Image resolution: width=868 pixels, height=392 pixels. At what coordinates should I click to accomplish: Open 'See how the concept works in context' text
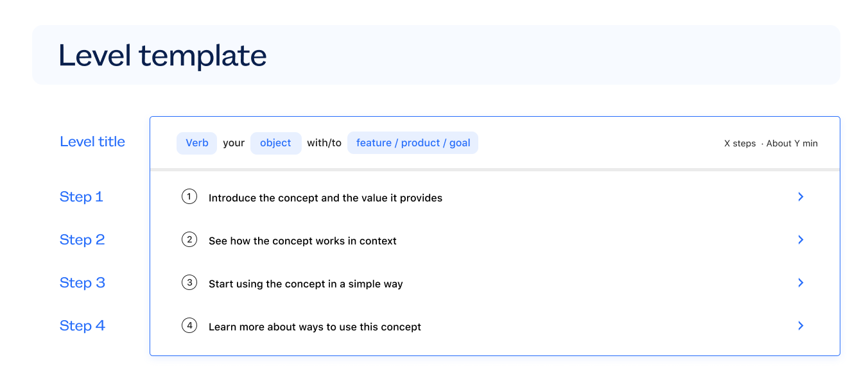click(302, 241)
